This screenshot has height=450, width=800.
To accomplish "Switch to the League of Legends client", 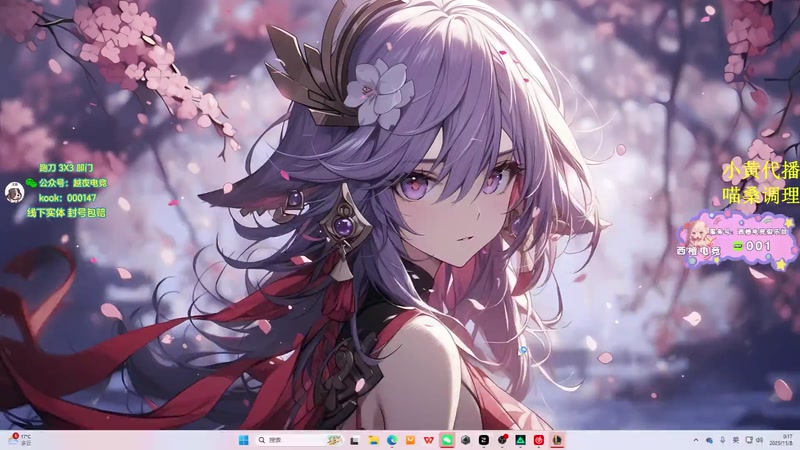I will pyautogui.click(x=557, y=440).
